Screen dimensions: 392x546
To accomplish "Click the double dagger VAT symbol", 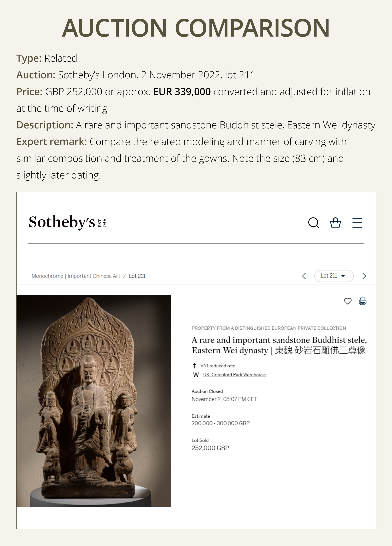I will (x=195, y=366).
